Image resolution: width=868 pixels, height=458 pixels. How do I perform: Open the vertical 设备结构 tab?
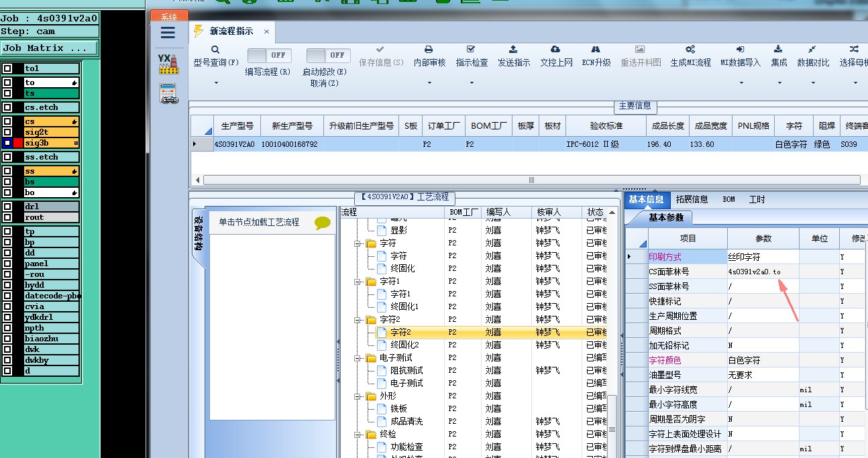(x=199, y=233)
